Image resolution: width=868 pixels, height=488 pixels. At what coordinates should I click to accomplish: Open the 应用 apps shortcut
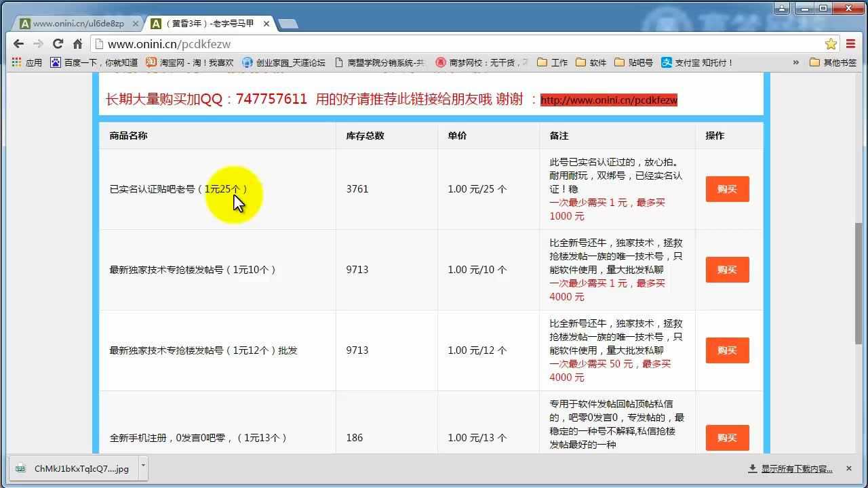(27, 62)
